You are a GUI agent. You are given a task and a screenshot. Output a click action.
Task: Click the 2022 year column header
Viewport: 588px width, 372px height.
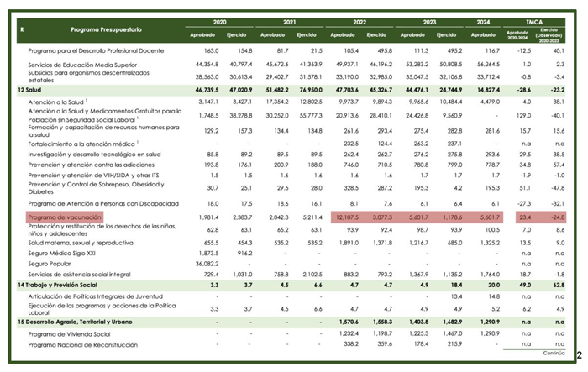click(x=360, y=22)
